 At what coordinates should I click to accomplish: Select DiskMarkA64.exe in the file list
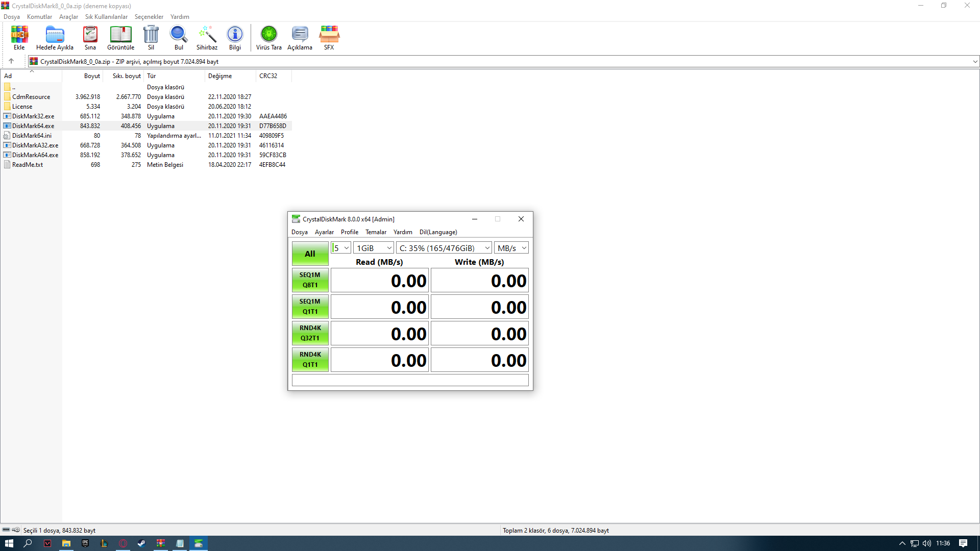35,155
